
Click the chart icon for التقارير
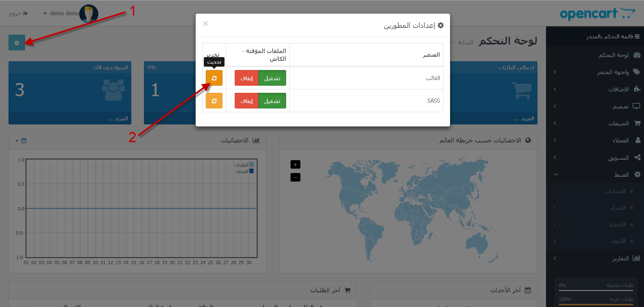637,258
